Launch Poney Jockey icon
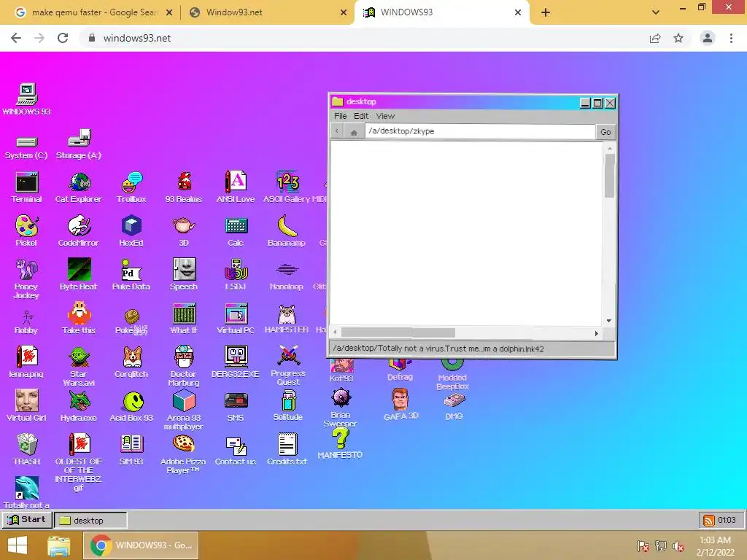The height and width of the screenshot is (560, 747). [26, 279]
